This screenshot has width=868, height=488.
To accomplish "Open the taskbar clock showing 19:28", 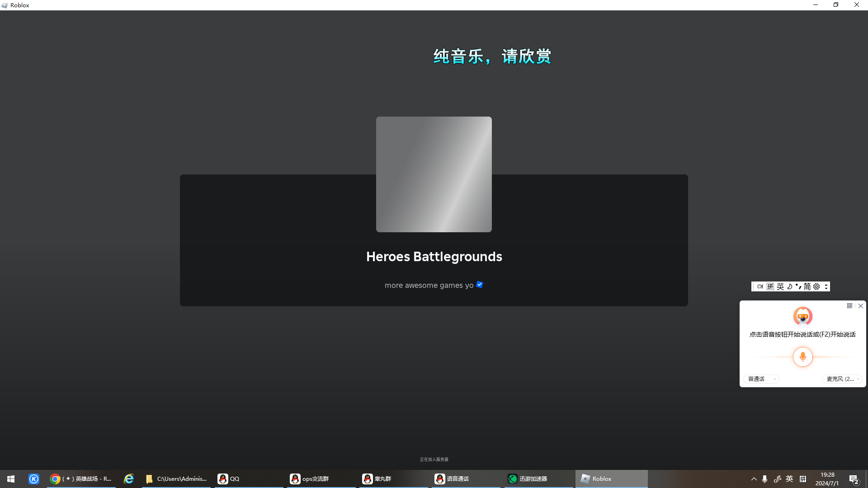I will pyautogui.click(x=827, y=479).
